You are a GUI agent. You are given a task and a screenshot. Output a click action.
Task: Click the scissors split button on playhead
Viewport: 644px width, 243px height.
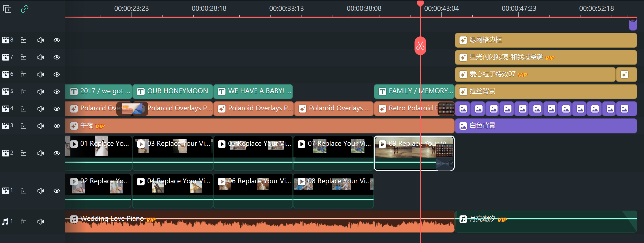(x=420, y=46)
